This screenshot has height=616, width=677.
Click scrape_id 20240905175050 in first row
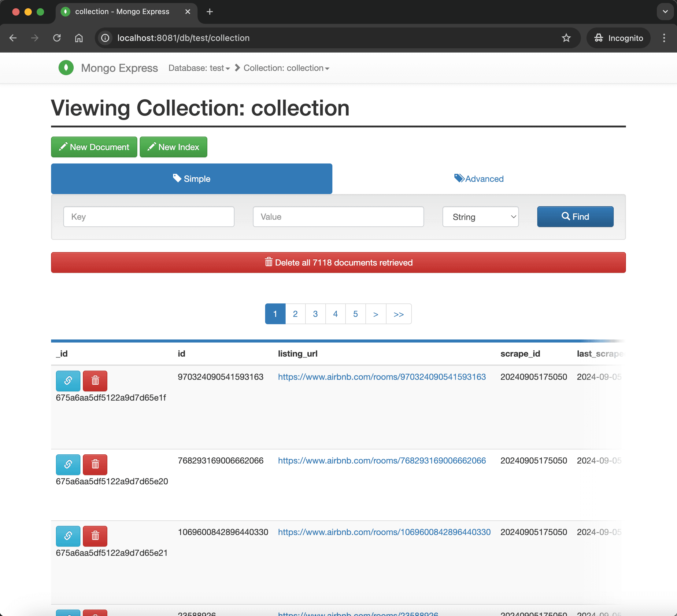(x=534, y=377)
